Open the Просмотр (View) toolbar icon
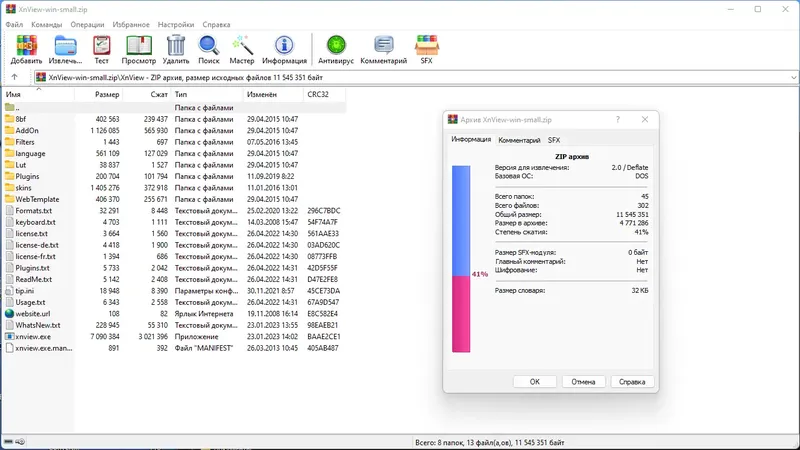This screenshot has height=450, width=800. coord(139,45)
